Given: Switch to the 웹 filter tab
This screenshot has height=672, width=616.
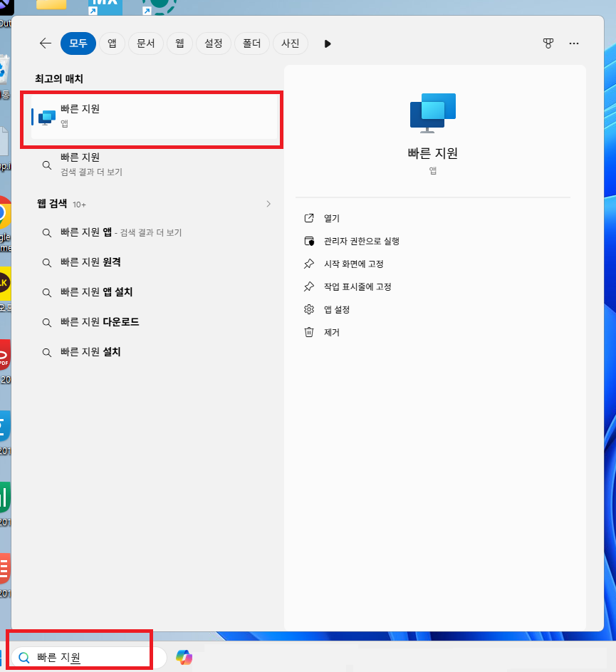Looking at the screenshot, I should click(179, 43).
